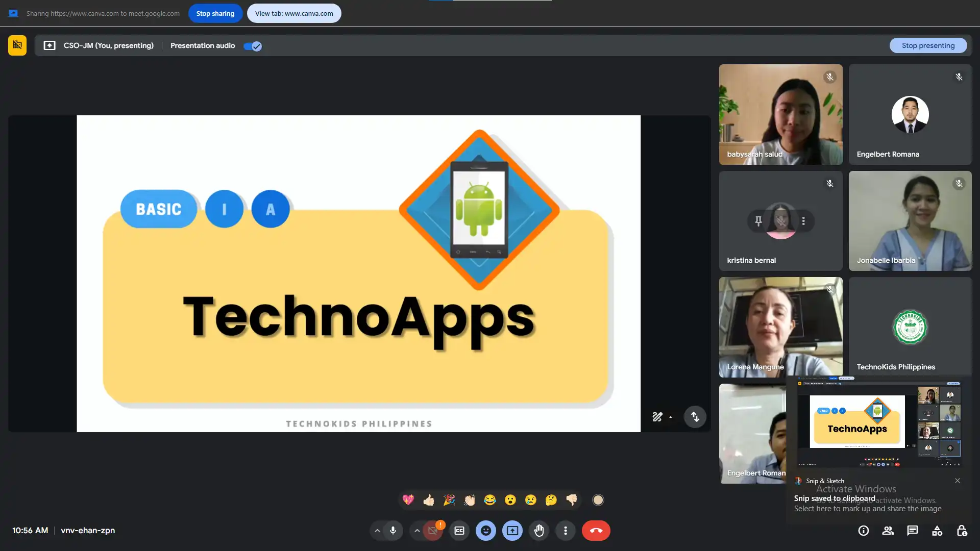The width and height of the screenshot is (980, 551).
Task: Open annotation pen tool on presentation
Action: (x=657, y=417)
